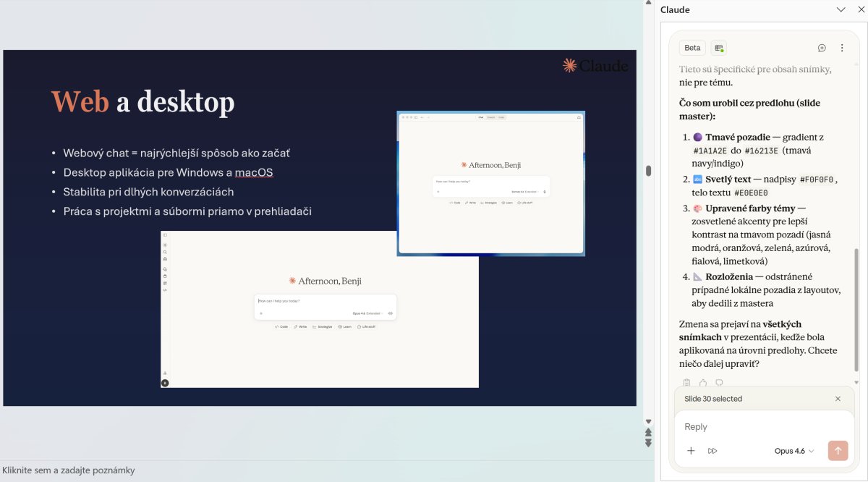
Task: Click the plus attach icon in reply box
Action: pyautogui.click(x=691, y=451)
